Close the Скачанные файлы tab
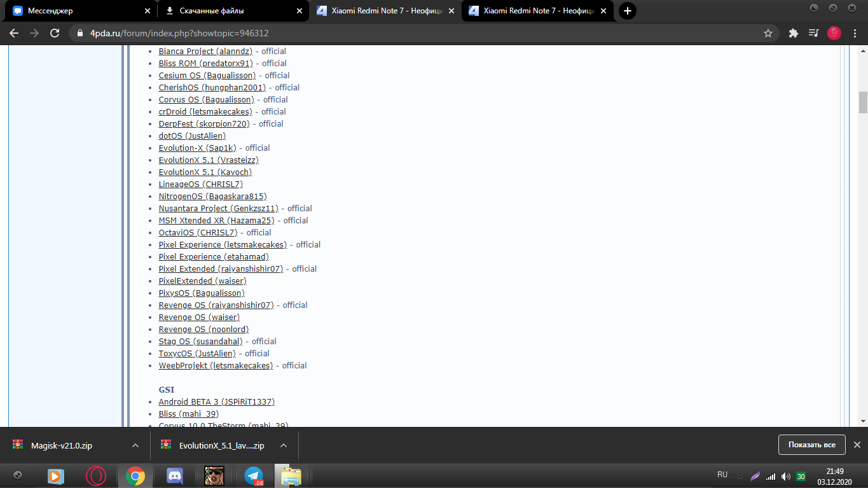The image size is (868, 488). click(300, 11)
